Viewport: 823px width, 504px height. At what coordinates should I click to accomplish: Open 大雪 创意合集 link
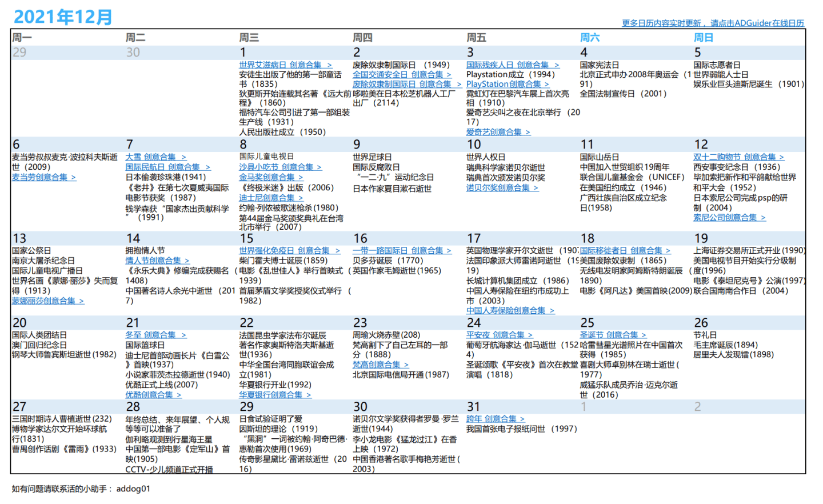click(156, 157)
